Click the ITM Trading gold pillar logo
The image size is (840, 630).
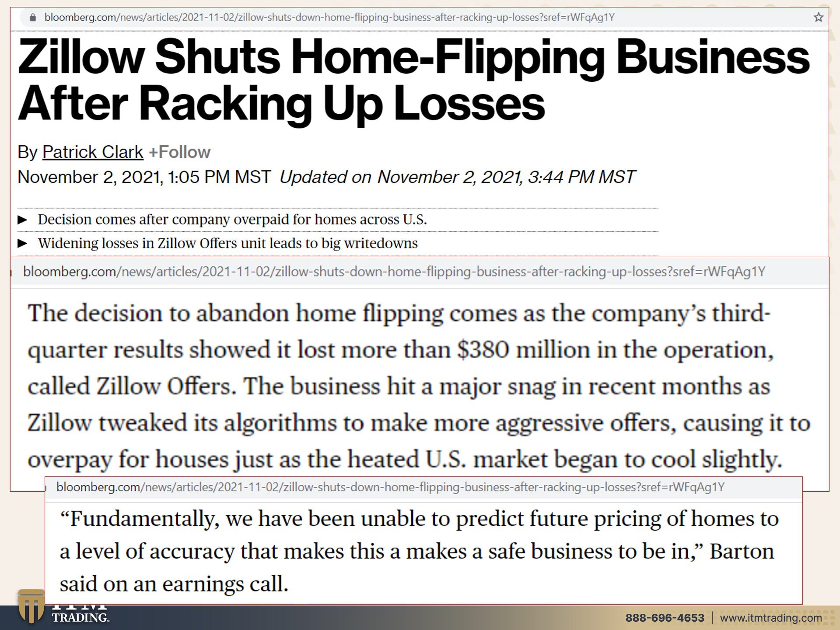point(31,606)
